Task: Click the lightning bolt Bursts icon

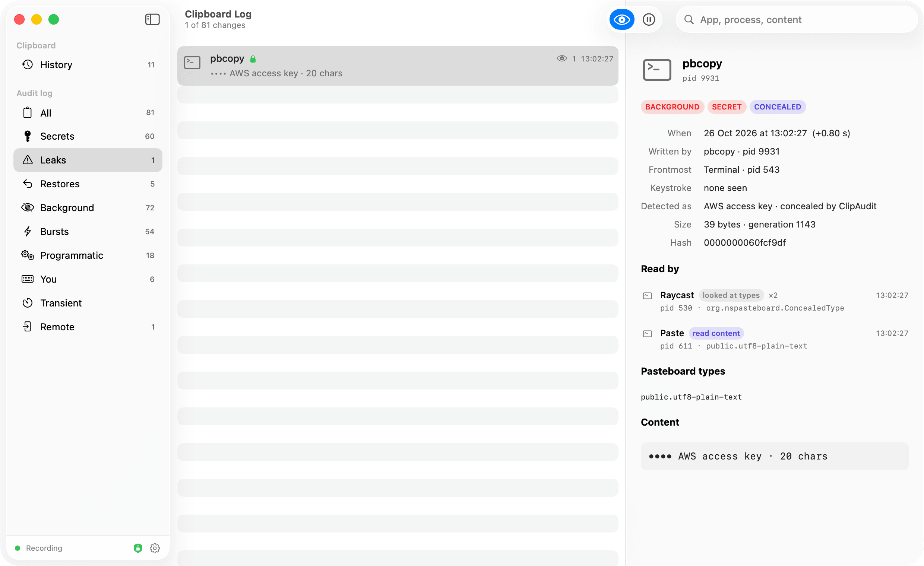Action: 27,232
